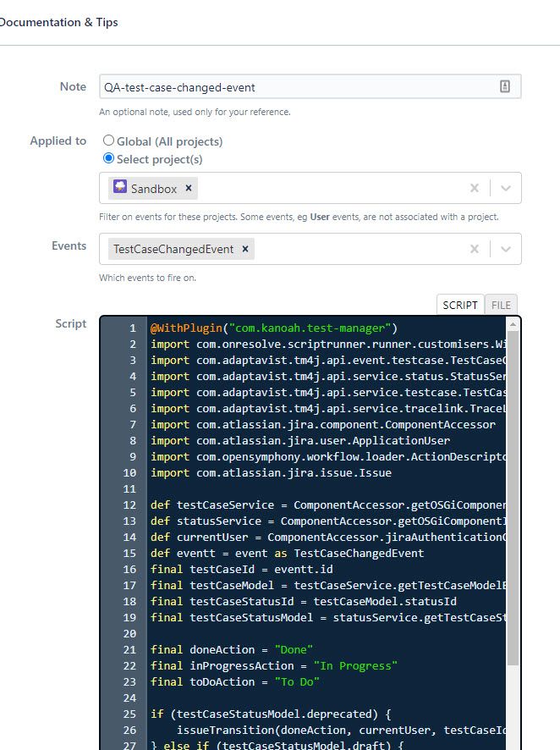Remove the Sandbox project tag
Screen dimensions: 560x750
coord(189,188)
